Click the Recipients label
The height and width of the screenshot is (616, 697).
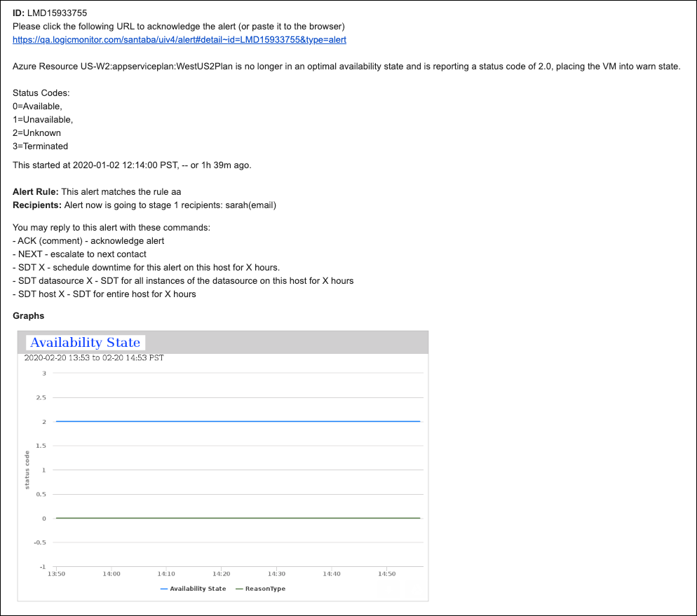pos(37,205)
